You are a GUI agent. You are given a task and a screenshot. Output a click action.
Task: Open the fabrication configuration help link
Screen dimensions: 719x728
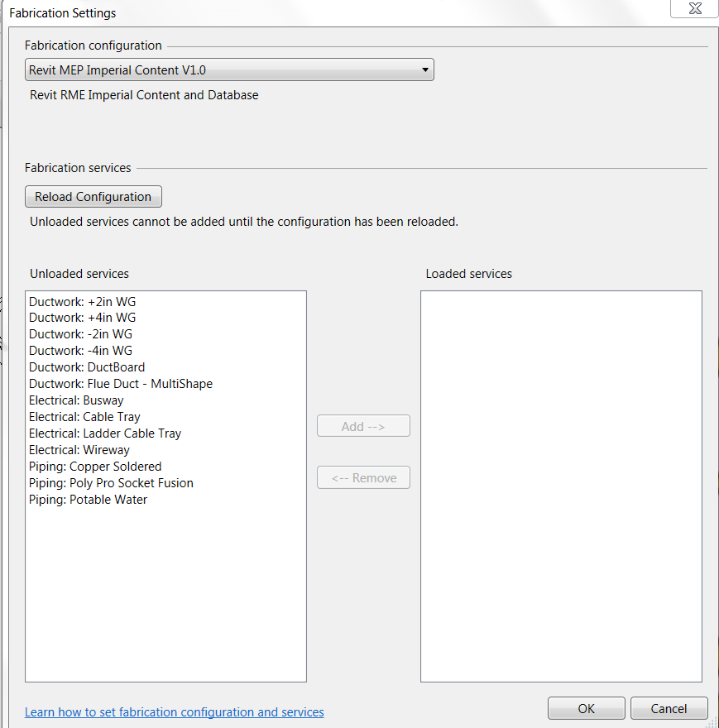click(175, 712)
